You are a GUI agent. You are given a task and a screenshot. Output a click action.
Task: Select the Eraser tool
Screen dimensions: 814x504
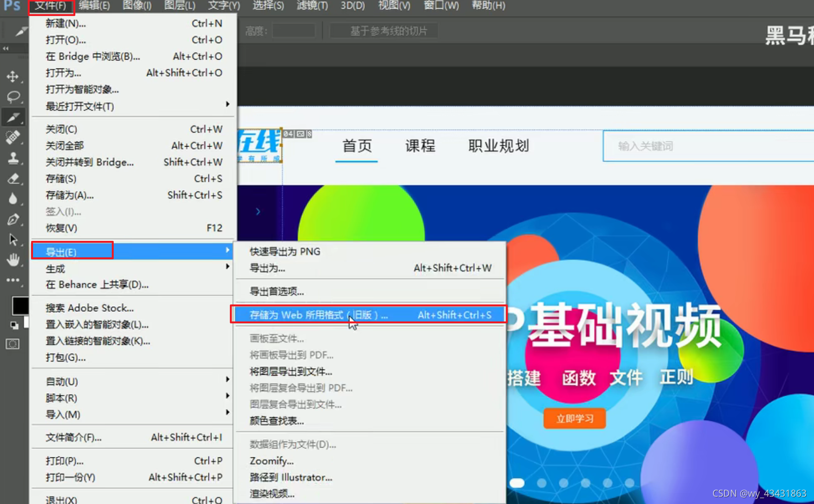[13, 178]
